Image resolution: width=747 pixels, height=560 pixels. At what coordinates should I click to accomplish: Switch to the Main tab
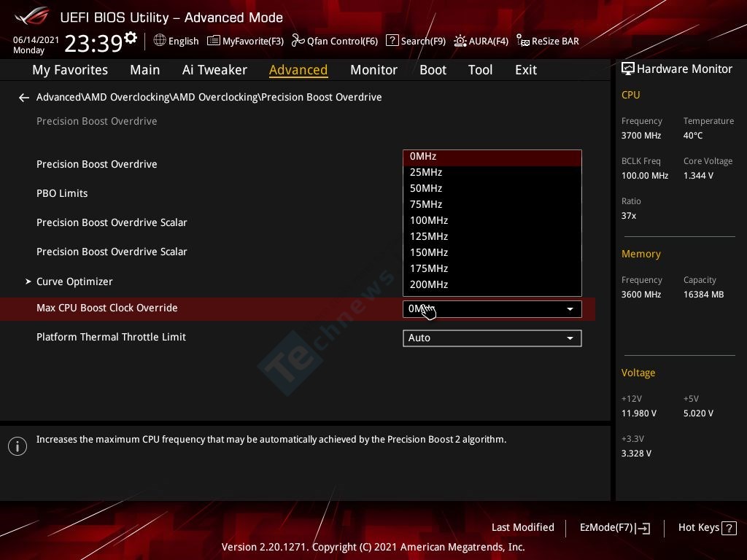pyautogui.click(x=145, y=70)
